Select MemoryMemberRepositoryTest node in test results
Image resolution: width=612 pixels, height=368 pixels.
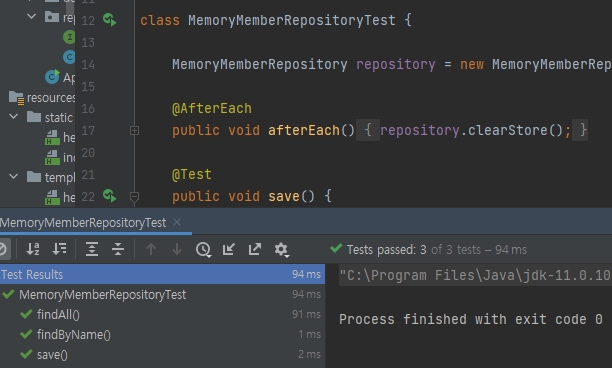coord(162,295)
